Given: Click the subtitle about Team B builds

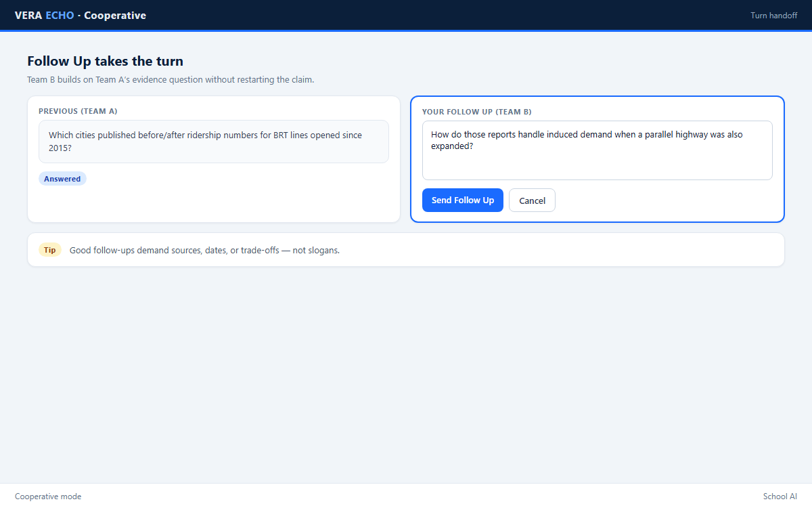Looking at the screenshot, I should pos(171,80).
